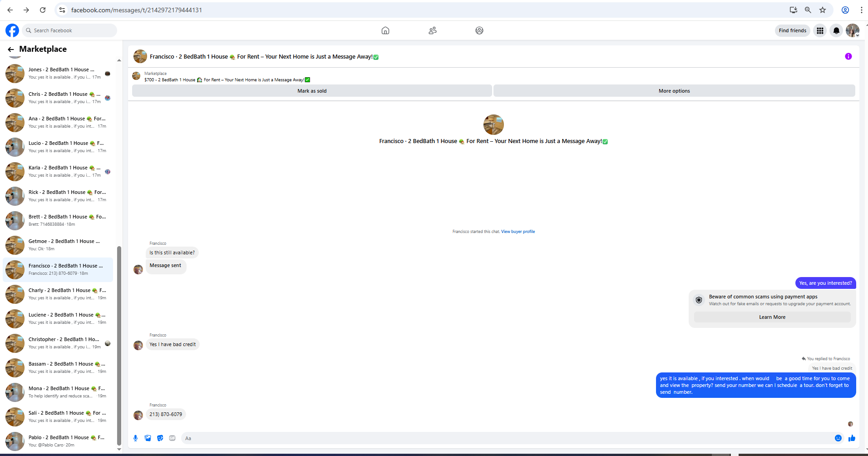Reload the page
Image resolution: width=868 pixels, height=456 pixels.
[x=43, y=10]
